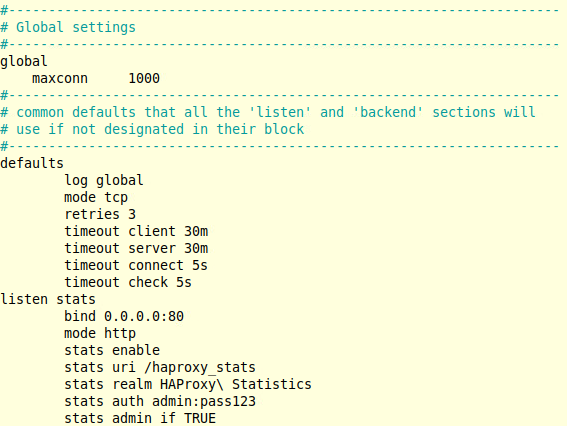Click the maxconn value 1000
Image resolution: width=567 pixels, height=426 pixels.
(x=144, y=78)
